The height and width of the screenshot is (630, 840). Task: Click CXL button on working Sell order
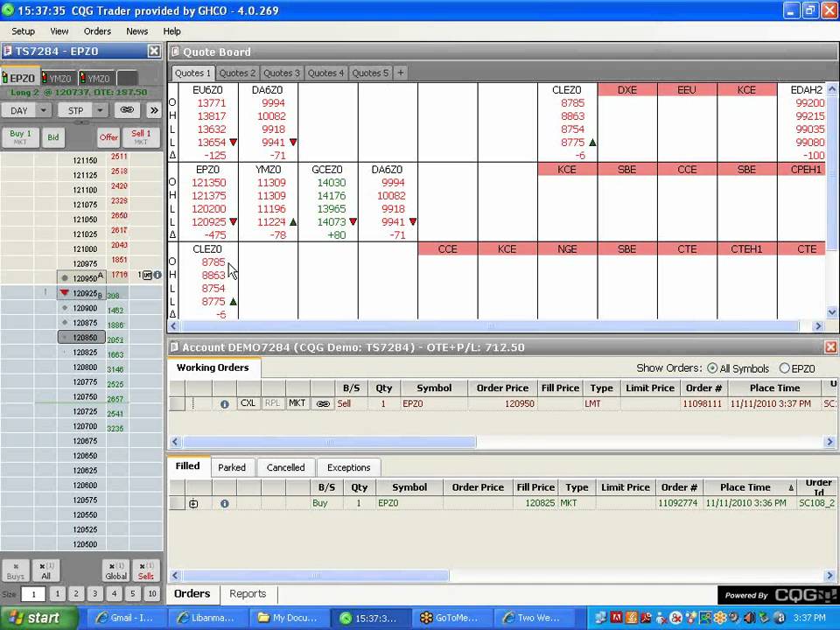pos(248,403)
